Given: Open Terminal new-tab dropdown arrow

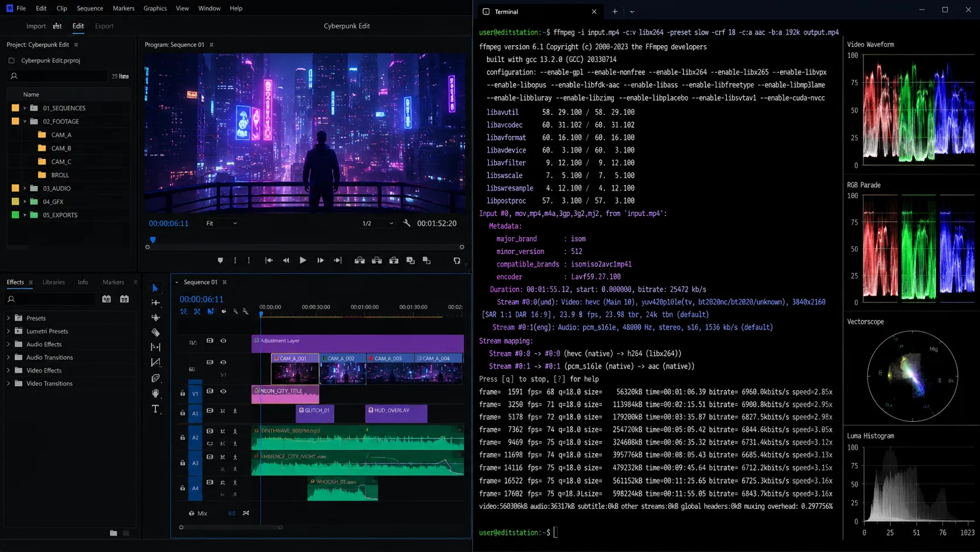Looking at the screenshot, I should point(632,12).
